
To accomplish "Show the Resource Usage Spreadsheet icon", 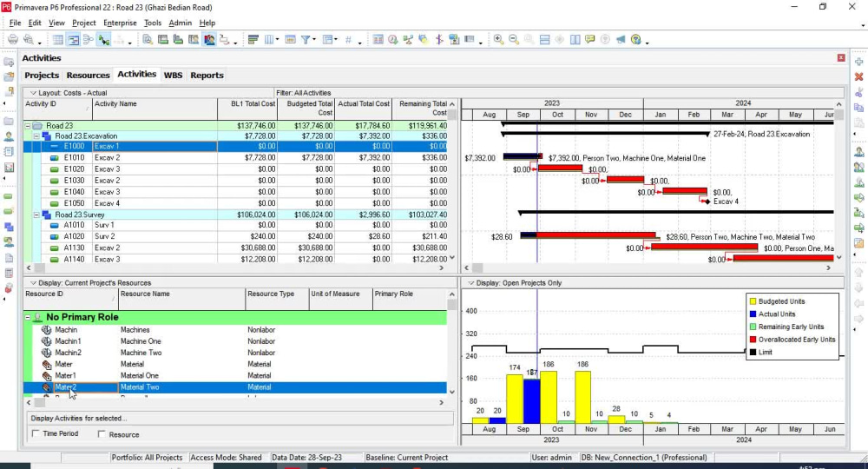I will click(194, 39).
